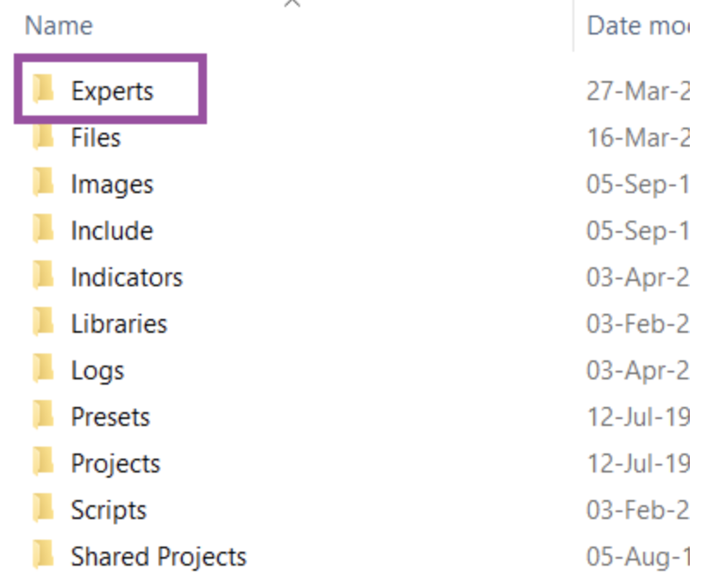Select the Experts folder name
This screenshot has height=588, width=707.
(113, 91)
